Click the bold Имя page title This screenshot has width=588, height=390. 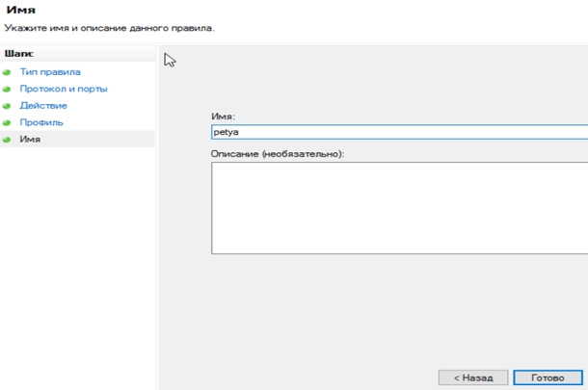[x=21, y=10]
